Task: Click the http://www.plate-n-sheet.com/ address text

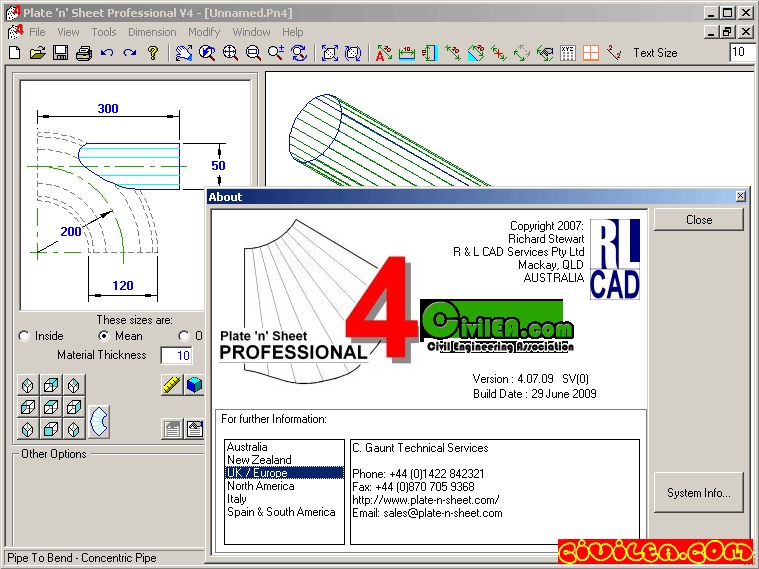Action: [x=425, y=500]
